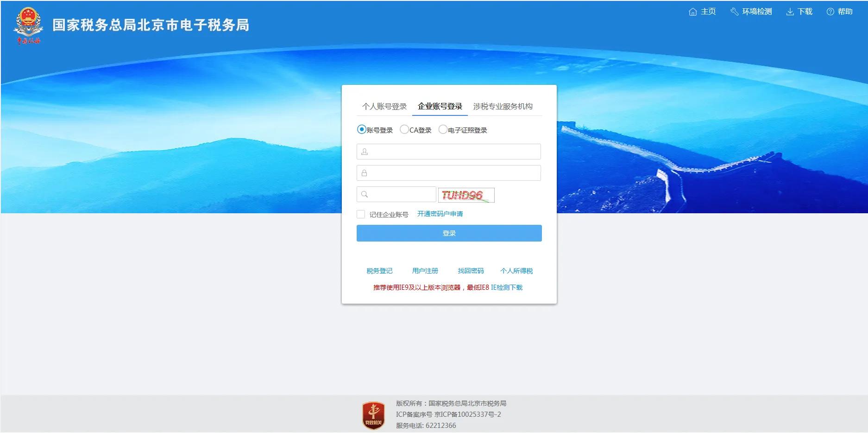Open the IE检测下载 link
Image resolution: width=868 pixels, height=433 pixels.
pos(507,287)
